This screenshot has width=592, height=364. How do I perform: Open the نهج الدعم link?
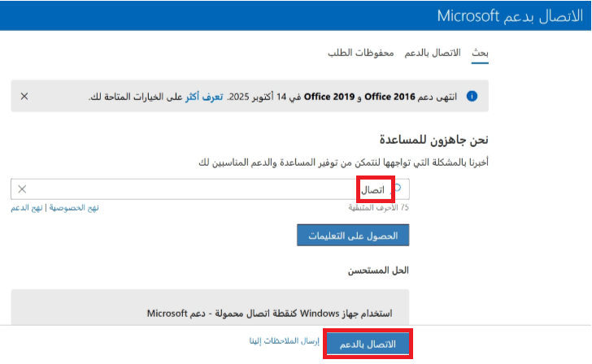pos(26,208)
